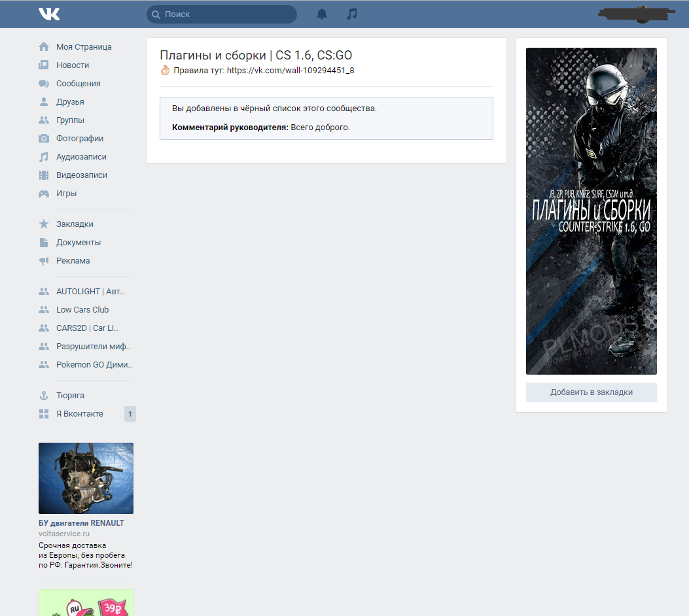This screenshot has height=616, width=689.
Task: Open the notifications bell icon
Action: (322, 14)
